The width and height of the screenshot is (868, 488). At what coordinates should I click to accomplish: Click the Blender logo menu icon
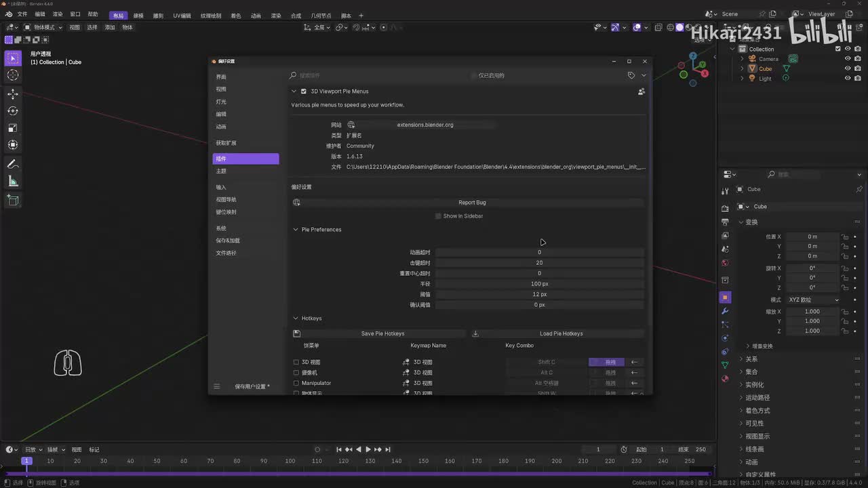(9, 14)
